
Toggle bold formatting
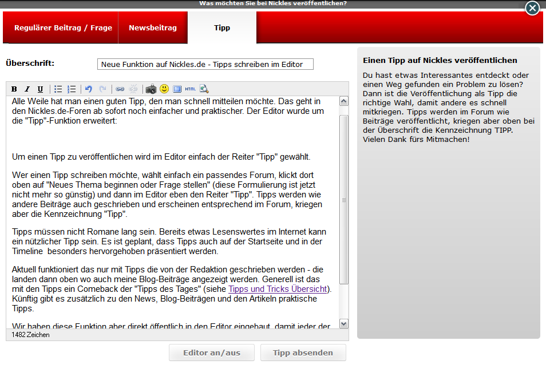click(14, 89)
